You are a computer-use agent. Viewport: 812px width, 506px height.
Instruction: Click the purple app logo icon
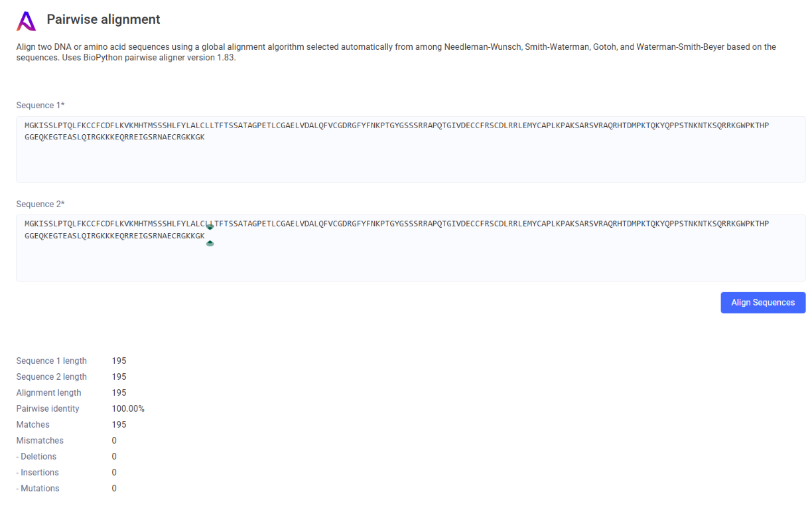27,21
